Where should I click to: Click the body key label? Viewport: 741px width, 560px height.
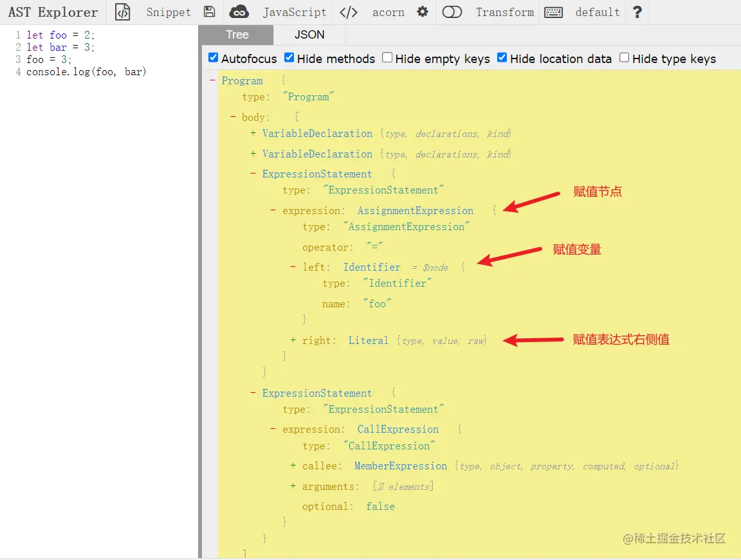point(255,117)
